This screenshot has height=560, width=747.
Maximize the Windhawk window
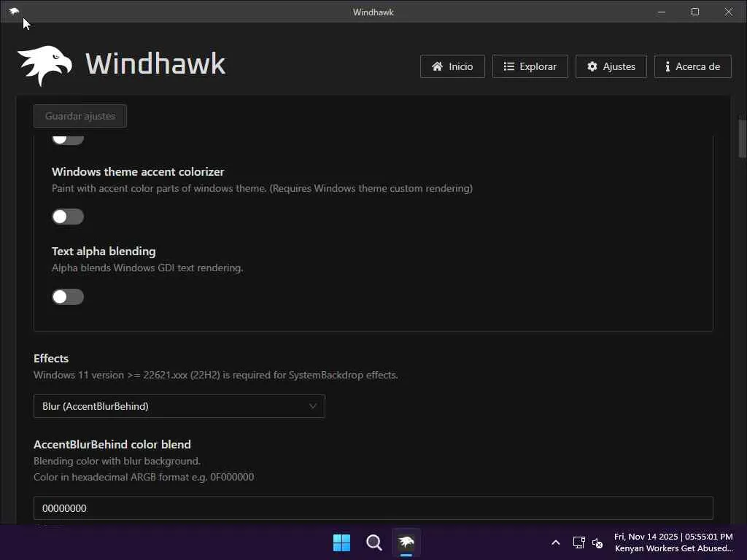(695, 12)
